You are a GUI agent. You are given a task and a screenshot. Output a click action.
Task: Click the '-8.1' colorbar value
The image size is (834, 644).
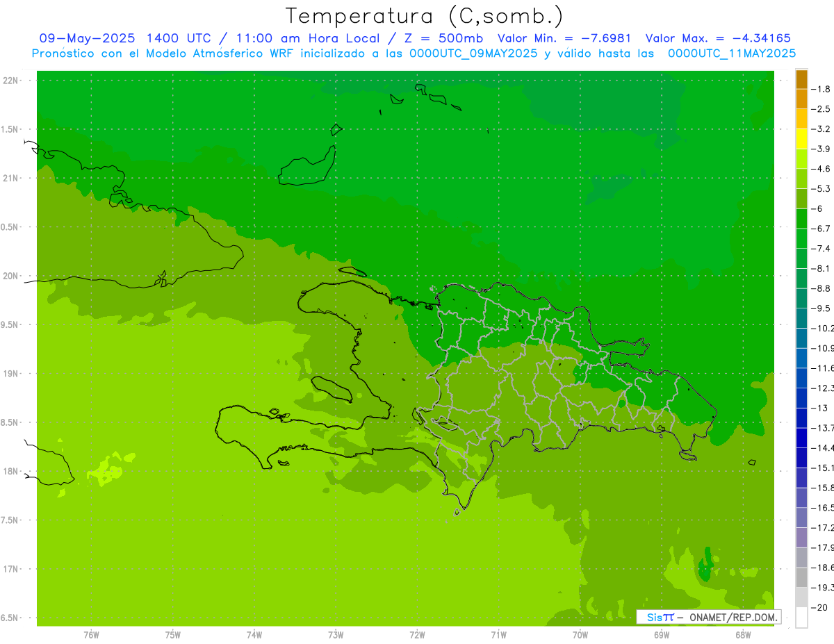820,268
